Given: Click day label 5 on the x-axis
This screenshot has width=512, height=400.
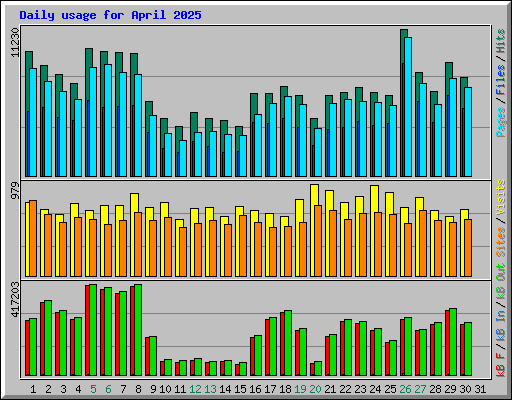Looking at the screenshot, I should pos(93,389).
